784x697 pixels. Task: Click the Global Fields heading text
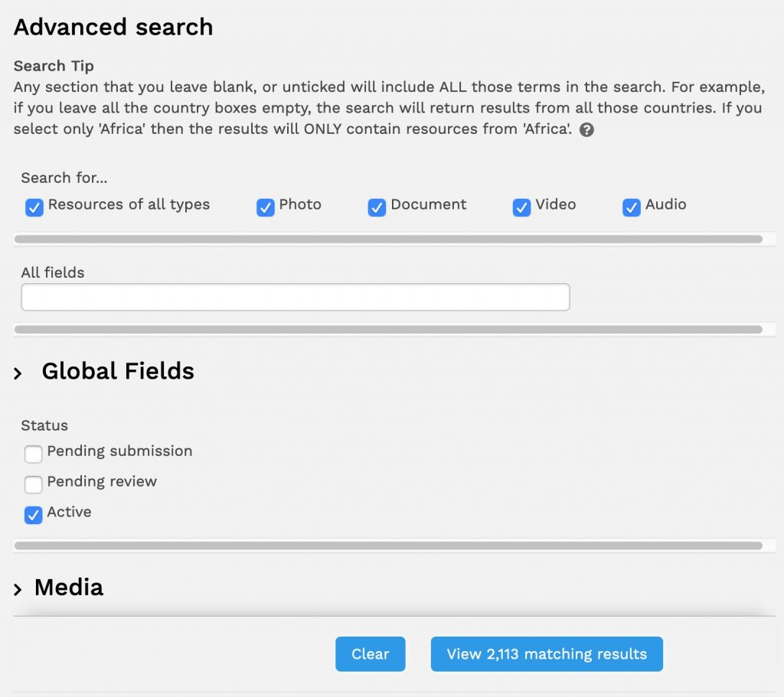[x=118, y=371]
